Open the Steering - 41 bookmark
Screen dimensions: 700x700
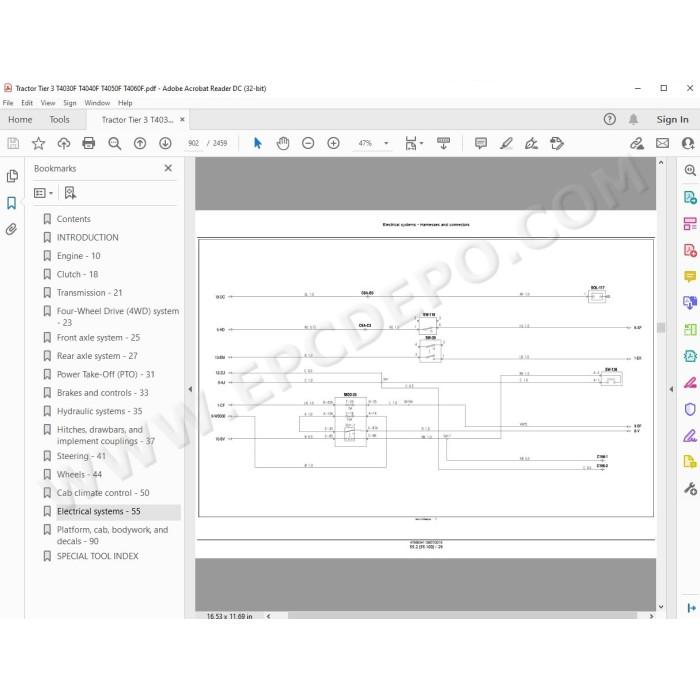click(x=81, y=456)
